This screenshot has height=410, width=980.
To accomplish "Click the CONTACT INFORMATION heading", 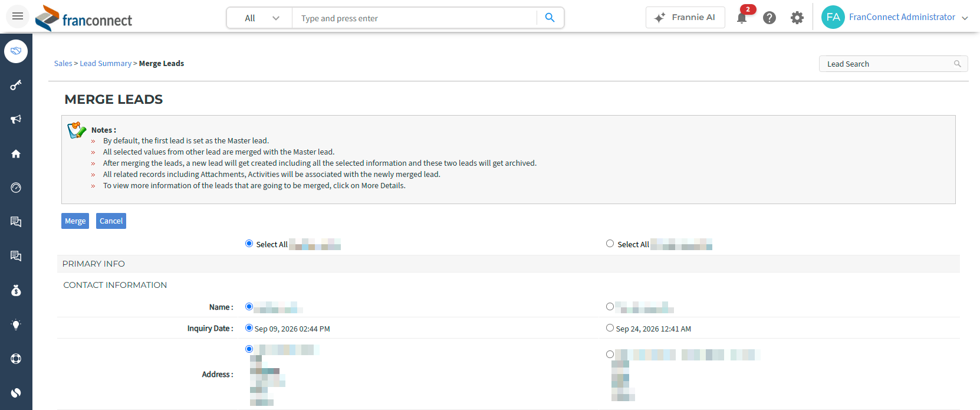I will pos(115,285).
